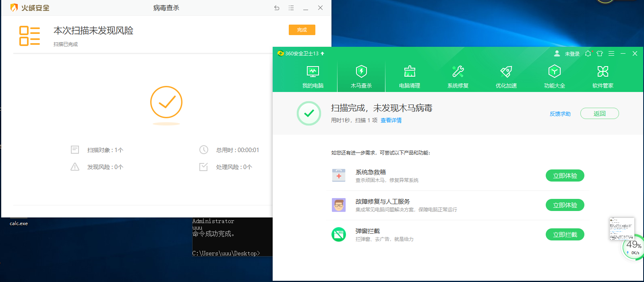Open 我的电脑 tab in 360
The image size is (644, 282).
click(313, 77)
